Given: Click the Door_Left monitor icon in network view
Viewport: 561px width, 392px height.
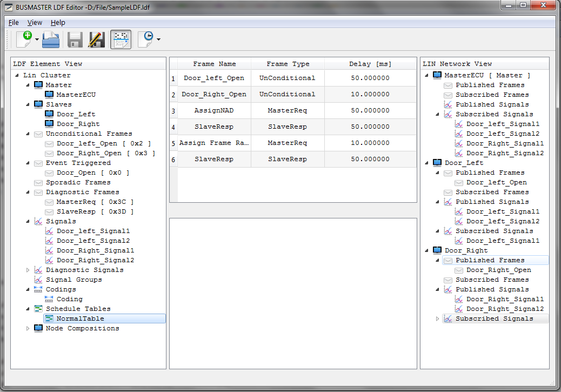Looking at the screenshot, I should [x=437, y=163].
